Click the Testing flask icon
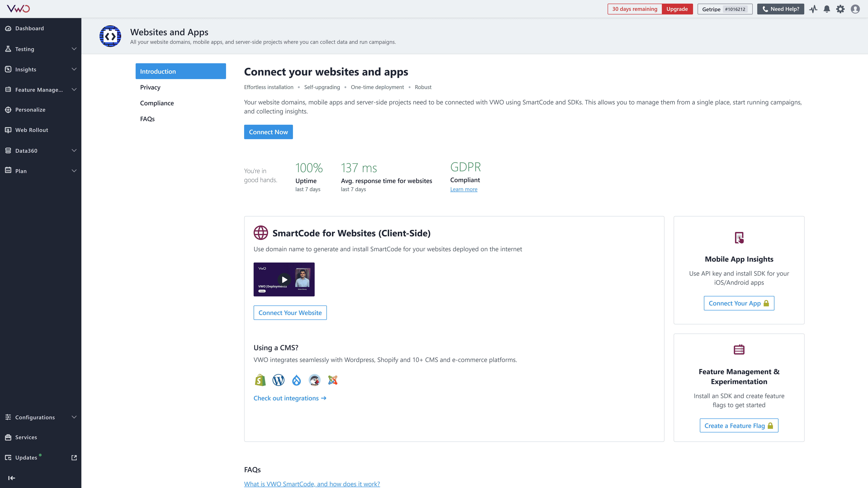The height and width of the screenshot is (488, 868). 8,49
